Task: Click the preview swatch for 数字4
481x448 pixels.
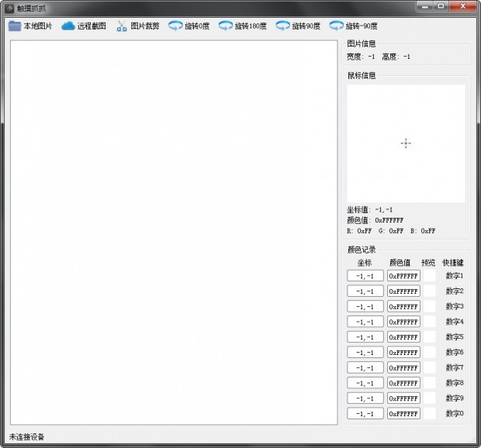Action: [x=430, y=322]
